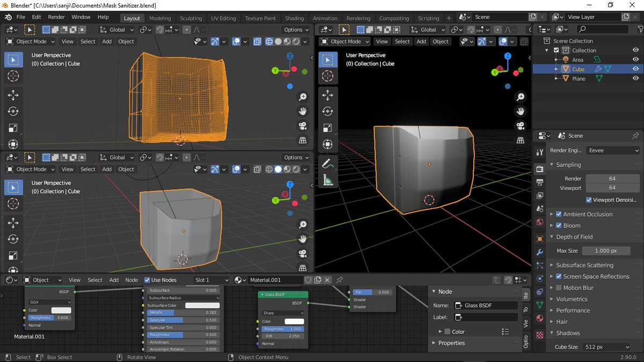
Task: Click the node Name field Glass BSDF
Action: point(486,305)
